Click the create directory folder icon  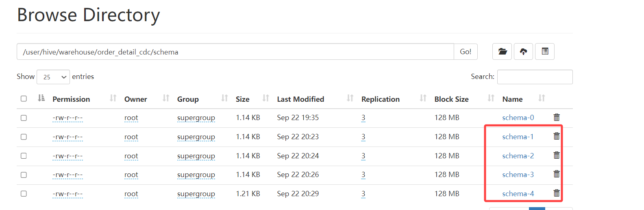tap(503, 52)
